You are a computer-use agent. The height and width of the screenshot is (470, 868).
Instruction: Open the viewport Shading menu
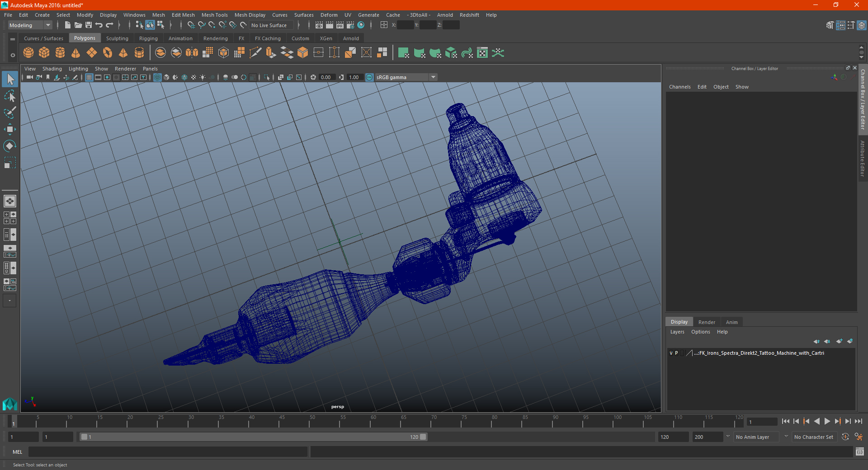[x=52, y=69]
